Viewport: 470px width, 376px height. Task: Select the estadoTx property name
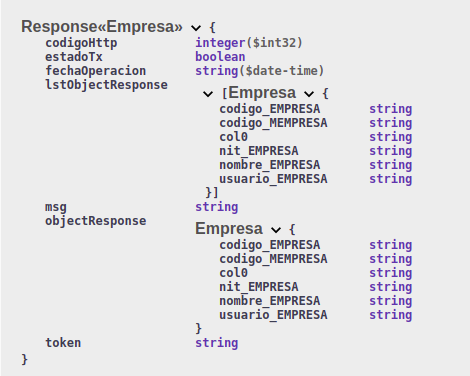tap(74, 57)
